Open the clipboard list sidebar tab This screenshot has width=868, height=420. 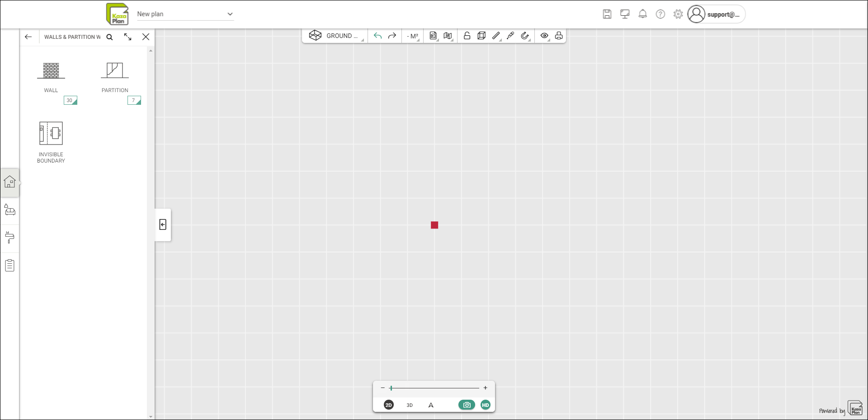tap(9, 266)
